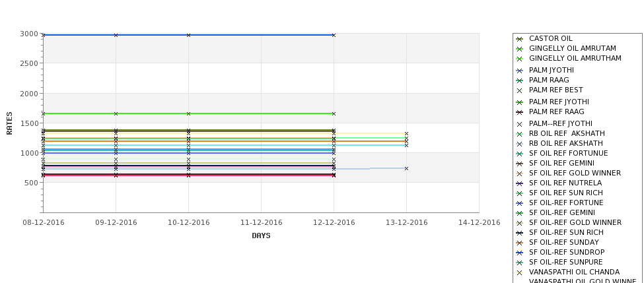644x283 pixels.
Task: Click the 11-12-2016 x-axis date label
Action: click(261, 223)
